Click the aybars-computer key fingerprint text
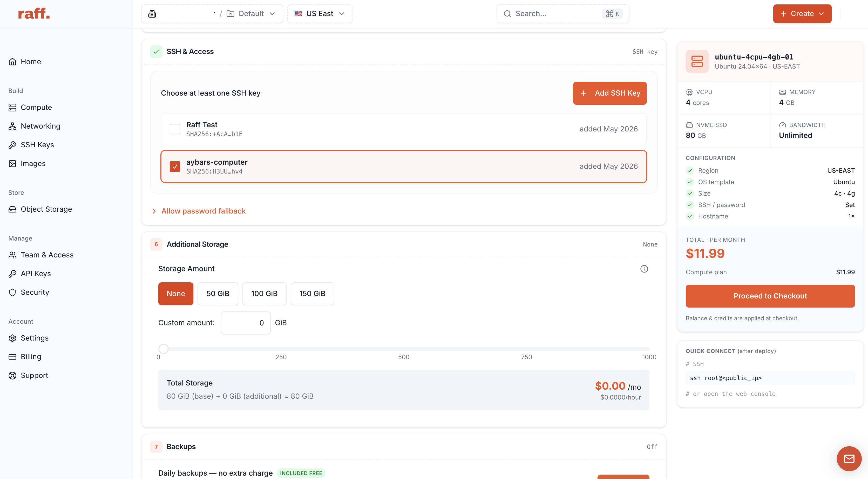 214,172
